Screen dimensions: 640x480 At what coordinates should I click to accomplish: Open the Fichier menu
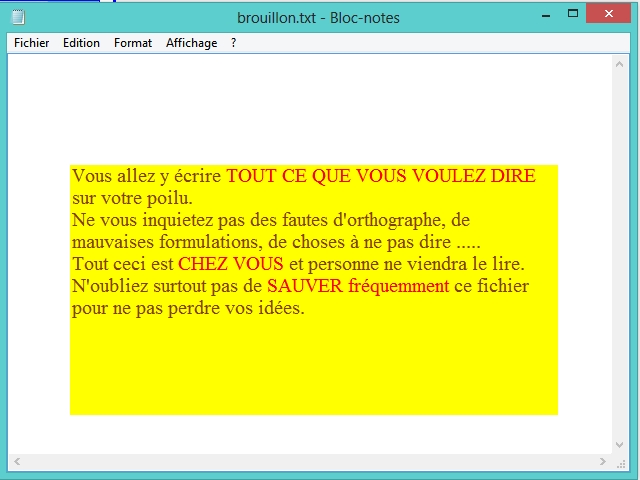pos(31,43)
